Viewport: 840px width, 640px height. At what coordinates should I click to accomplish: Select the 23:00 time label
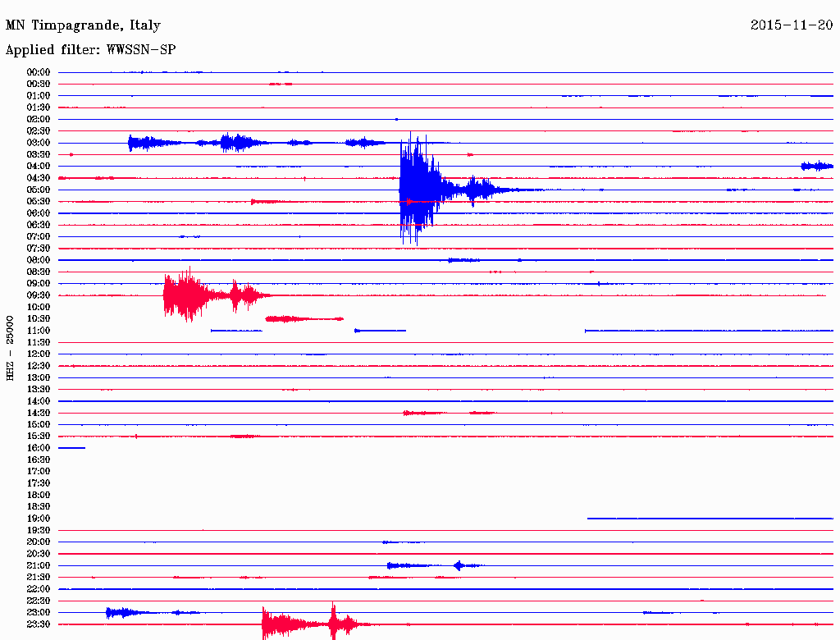tap(39, 613)
